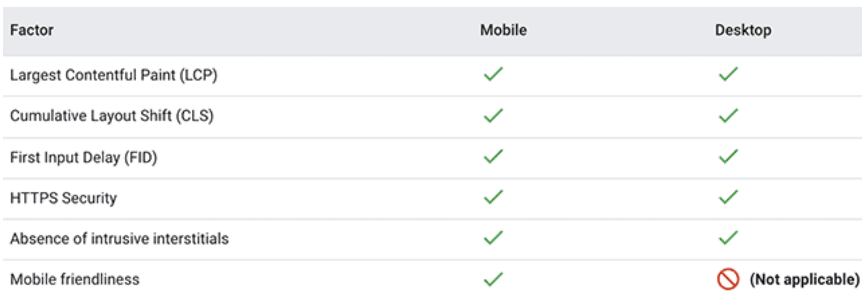Click the Desktop checkmark for Largest Contentful Paint

[x=728, y=74]
